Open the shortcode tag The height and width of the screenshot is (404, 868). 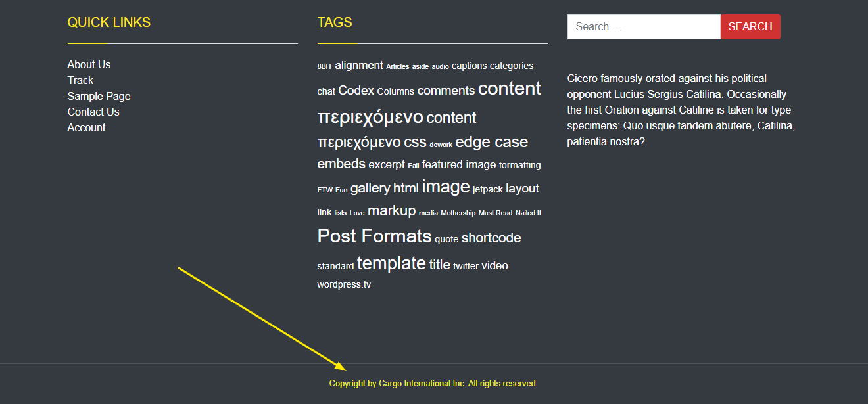(491, 238)
